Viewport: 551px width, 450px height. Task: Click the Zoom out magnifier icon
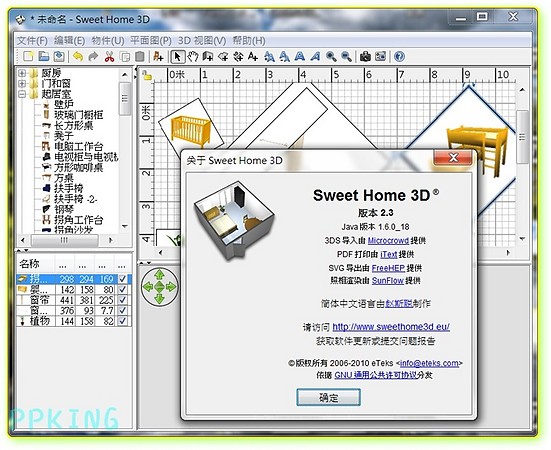tap(346, 56)
